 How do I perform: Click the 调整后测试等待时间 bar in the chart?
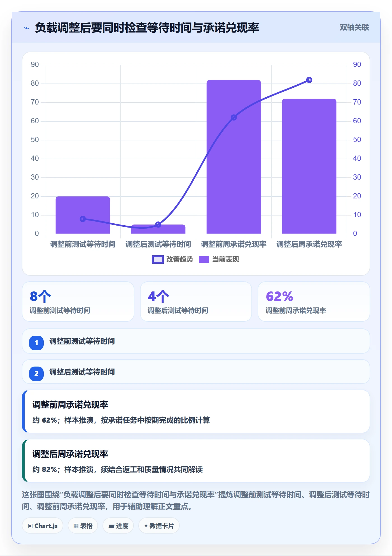click(158, 229)
